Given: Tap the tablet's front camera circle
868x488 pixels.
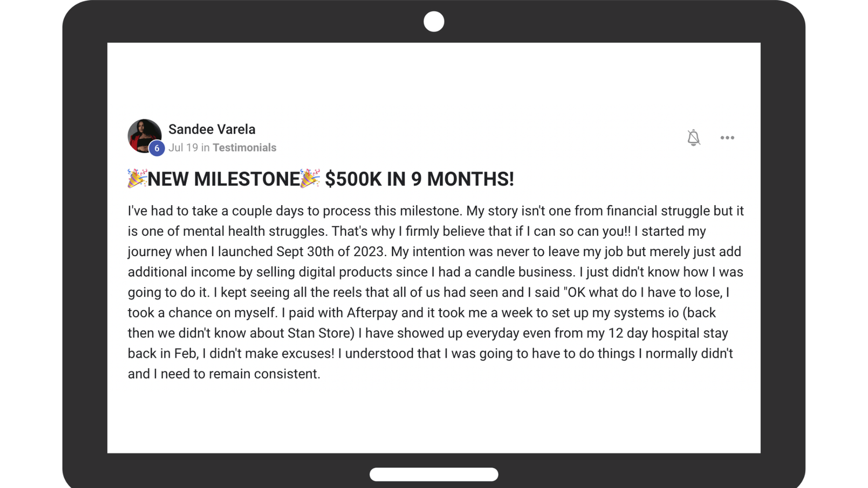Looking at the screenshot, I should point(434,22).
